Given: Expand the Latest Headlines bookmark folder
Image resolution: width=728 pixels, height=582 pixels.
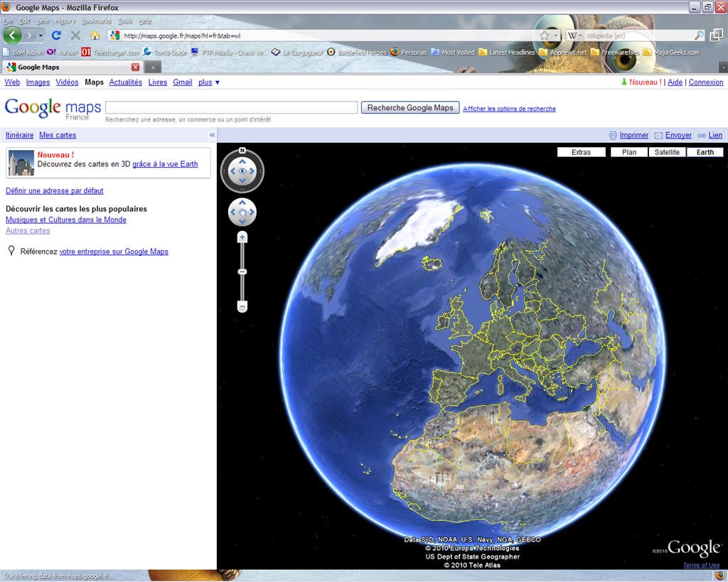Looking at the screenshot, I should [x=506, y=52].
